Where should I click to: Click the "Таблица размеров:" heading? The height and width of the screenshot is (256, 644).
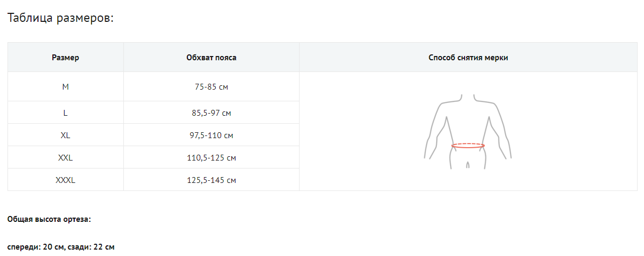[61, 18]
